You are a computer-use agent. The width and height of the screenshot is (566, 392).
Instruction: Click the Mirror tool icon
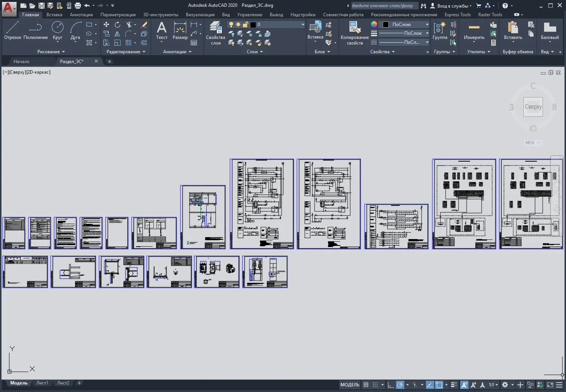coord(118,34)
